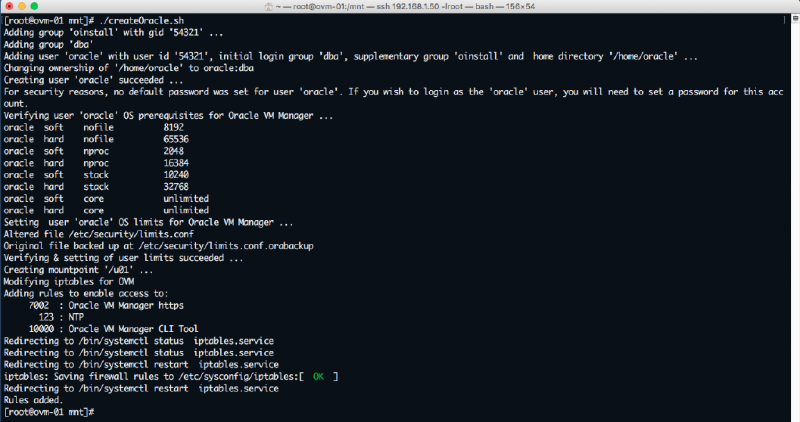Click the 'Creating mountpoint /u01' line

click(x=79, y=270)
